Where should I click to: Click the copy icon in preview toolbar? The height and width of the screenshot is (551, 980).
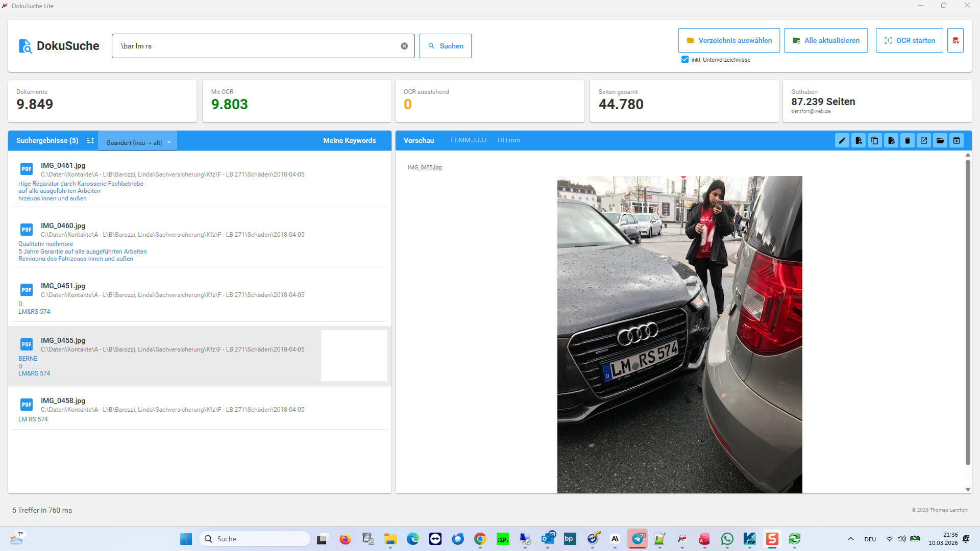pyautogui.click(x=875, y=141)
